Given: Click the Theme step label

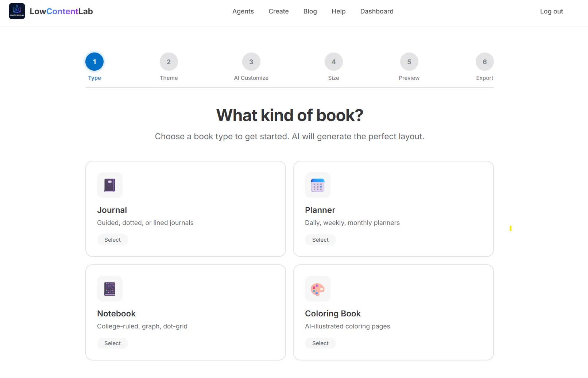Looking at the screenshot, I should (x=169, y=78).
